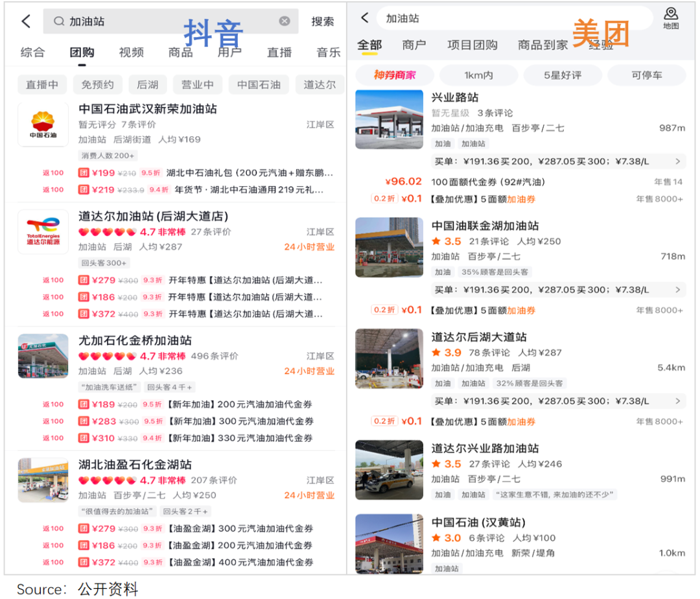700x599 pixels.
Task: Select ¥219 年货节 deal
Action: tap(201, 190)
